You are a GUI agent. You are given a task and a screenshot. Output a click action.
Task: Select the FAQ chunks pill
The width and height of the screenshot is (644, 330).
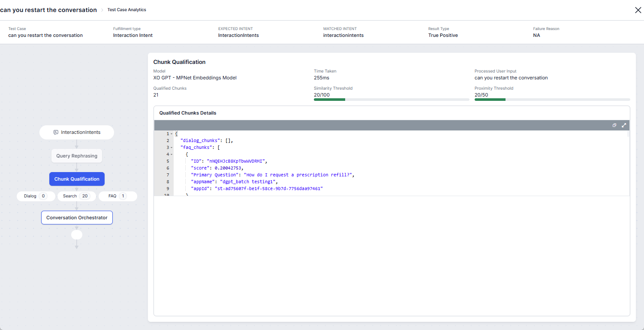pos(117,196)
